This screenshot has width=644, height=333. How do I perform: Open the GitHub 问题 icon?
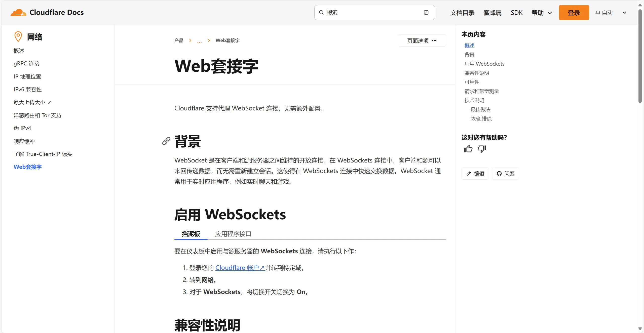500,173
